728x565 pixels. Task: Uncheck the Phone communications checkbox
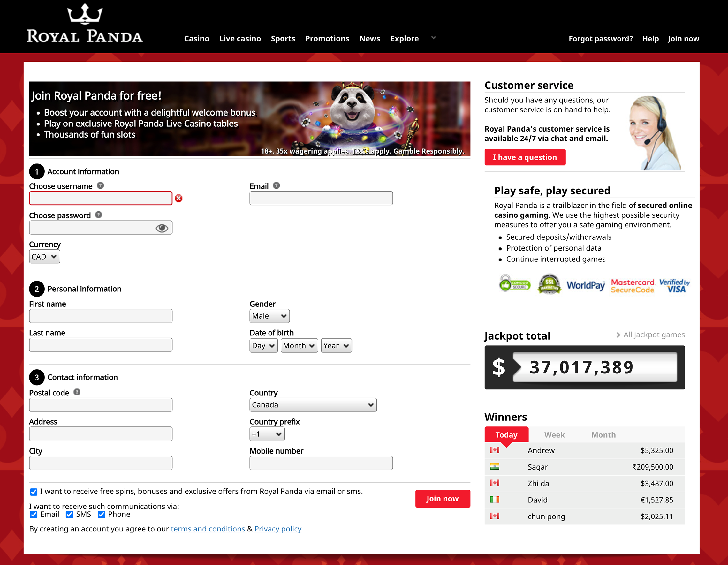pyautogui.click(x=101, y=515)
